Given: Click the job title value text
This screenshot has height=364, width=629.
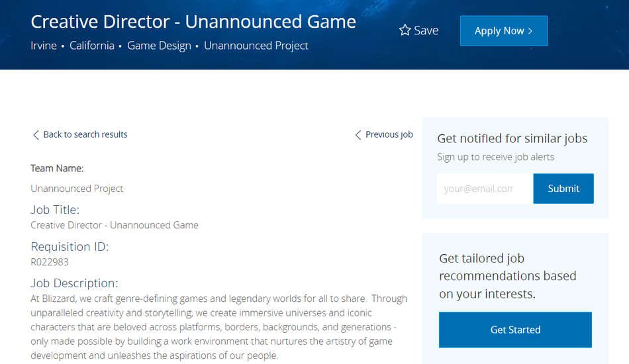Looking at the screenshot, I should click(x=115, y=225).
